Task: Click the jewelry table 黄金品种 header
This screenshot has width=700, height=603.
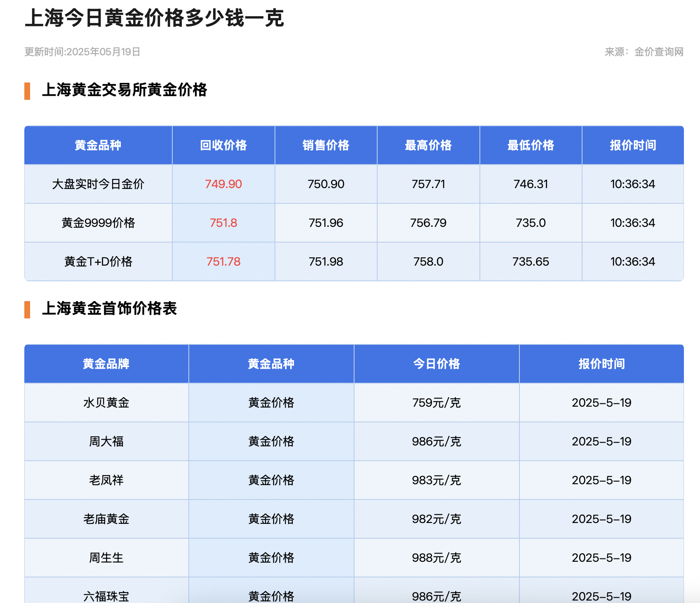Action: pyautogui.click(x=271, y=364)
